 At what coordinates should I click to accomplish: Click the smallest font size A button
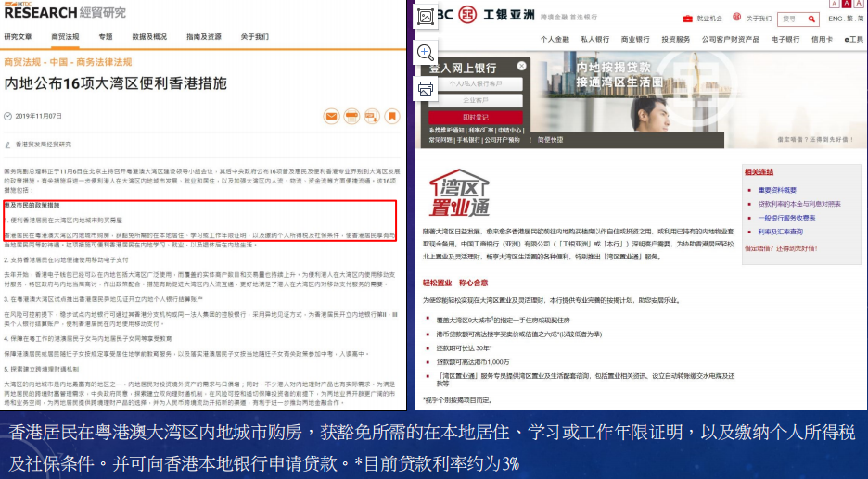(x=834, y=4)
